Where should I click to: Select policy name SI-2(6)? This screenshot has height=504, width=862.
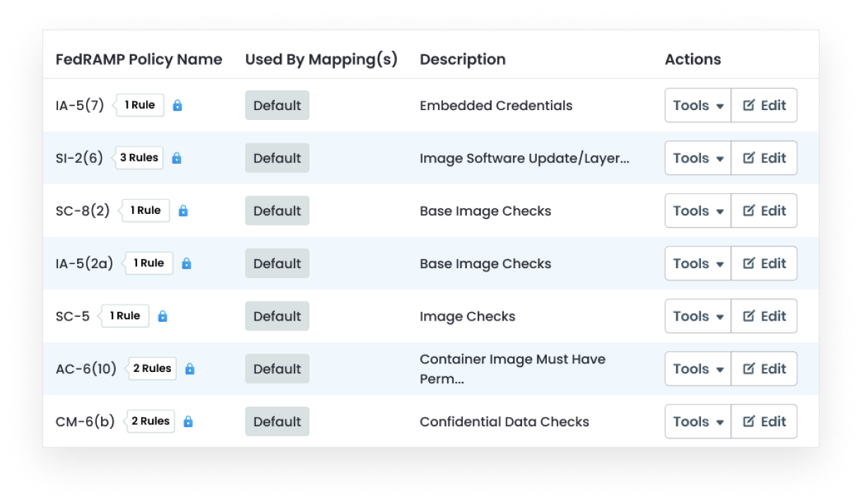coord(79,158)
